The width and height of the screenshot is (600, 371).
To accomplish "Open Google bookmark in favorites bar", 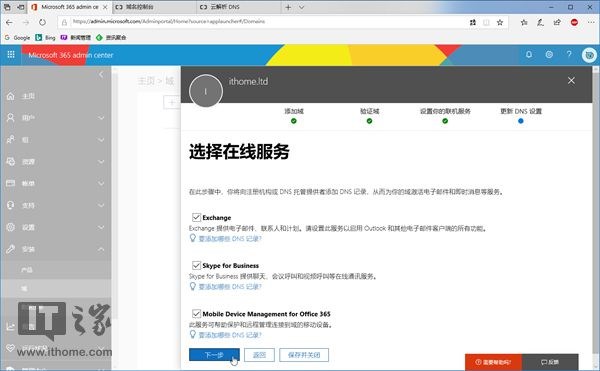I will 18,37.
